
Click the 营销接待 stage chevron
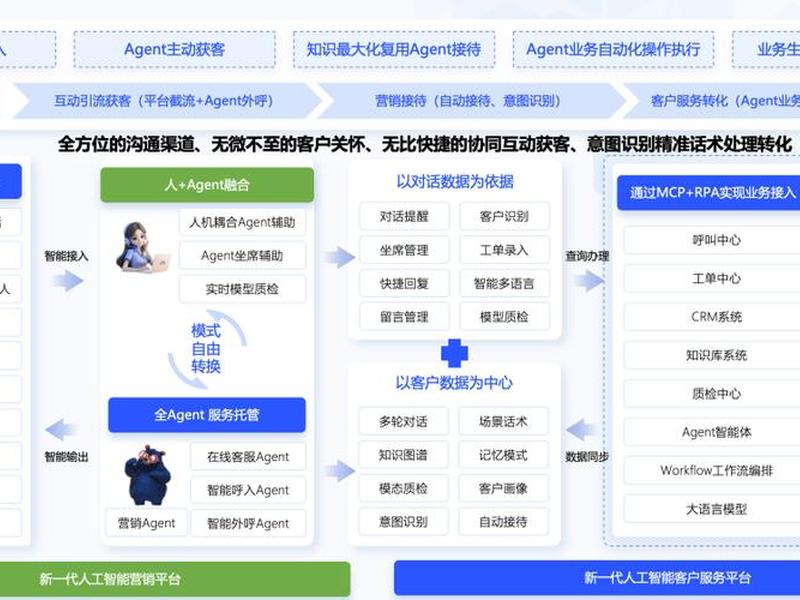tap(470, 101)
